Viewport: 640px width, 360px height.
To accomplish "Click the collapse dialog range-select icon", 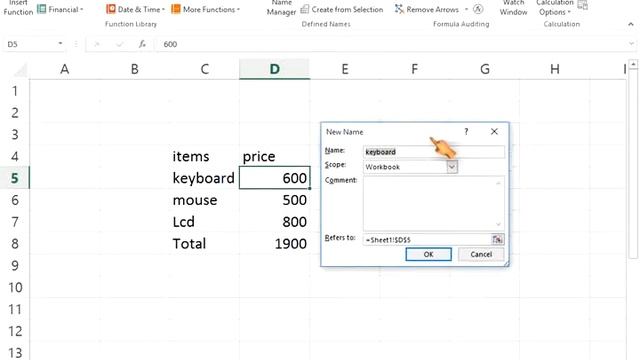I will pyautogui.click(x=498, y=240).
